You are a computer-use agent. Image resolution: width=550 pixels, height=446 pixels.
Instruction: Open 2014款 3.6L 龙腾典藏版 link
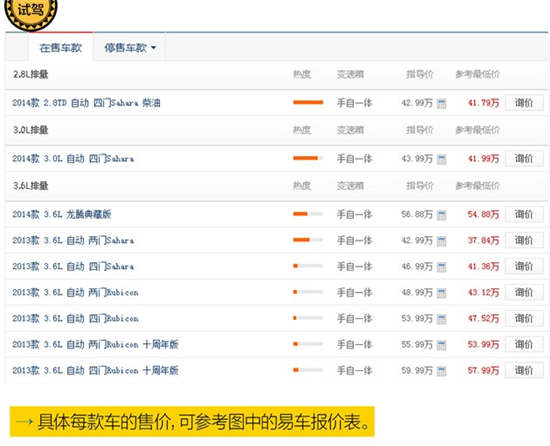[62, 214]
